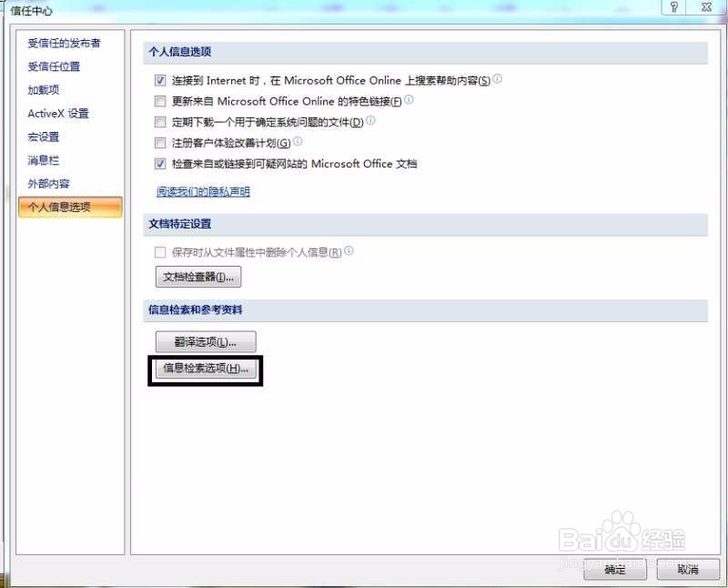Cancel dialog with 取消 button
Screen dimensions: 728x588
point(688,569)
